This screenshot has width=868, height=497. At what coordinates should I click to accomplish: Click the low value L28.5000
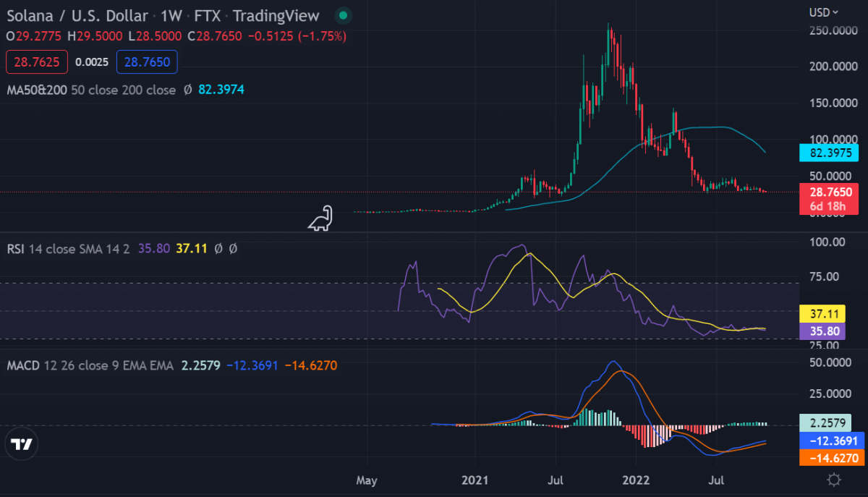coord(154,35)
